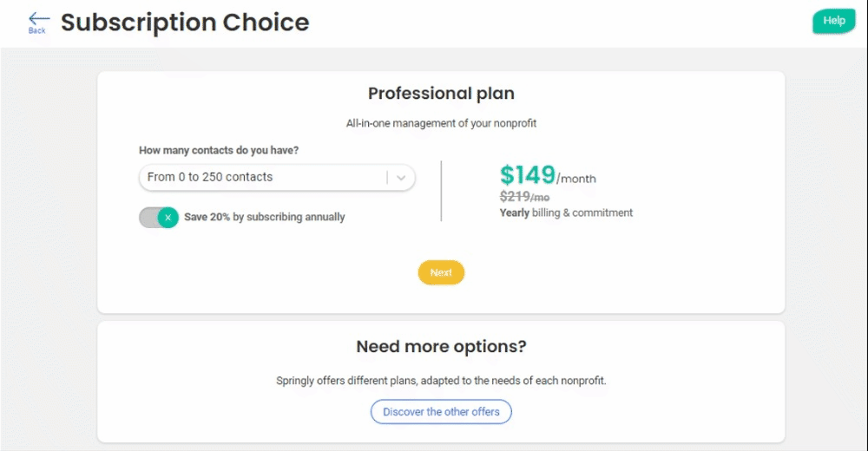Click the Yearly billing & commitment text
This screenshot has height=451, width=868.
coord(566,212)
